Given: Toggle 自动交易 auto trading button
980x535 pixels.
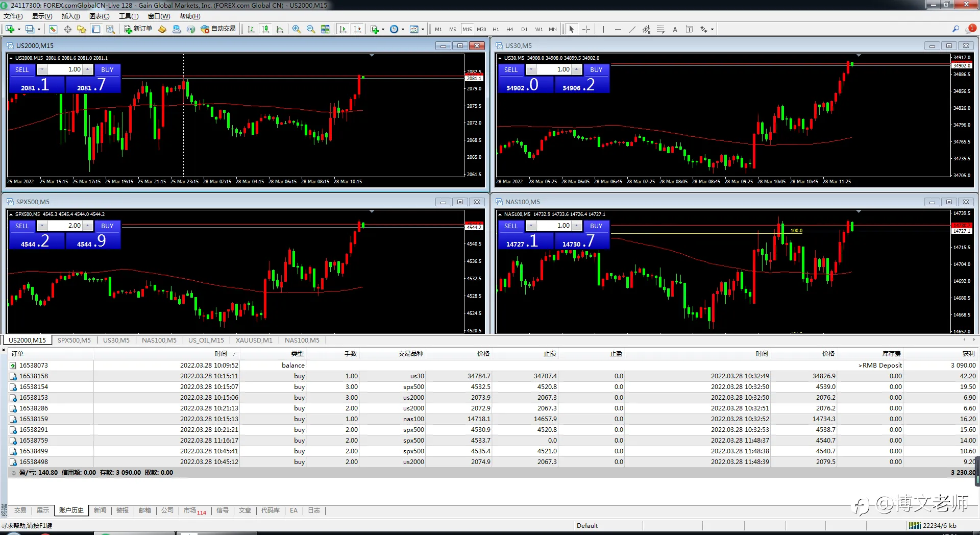Looking at the screenshot, I should 218,29.
